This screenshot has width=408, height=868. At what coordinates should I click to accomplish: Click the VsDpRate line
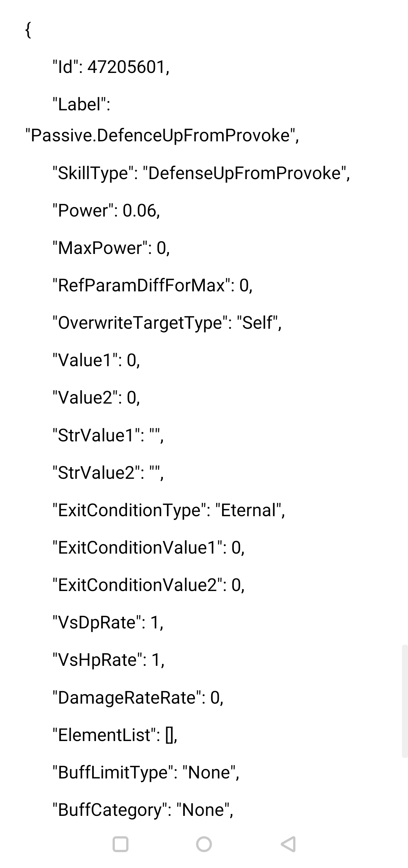[108, 622]
